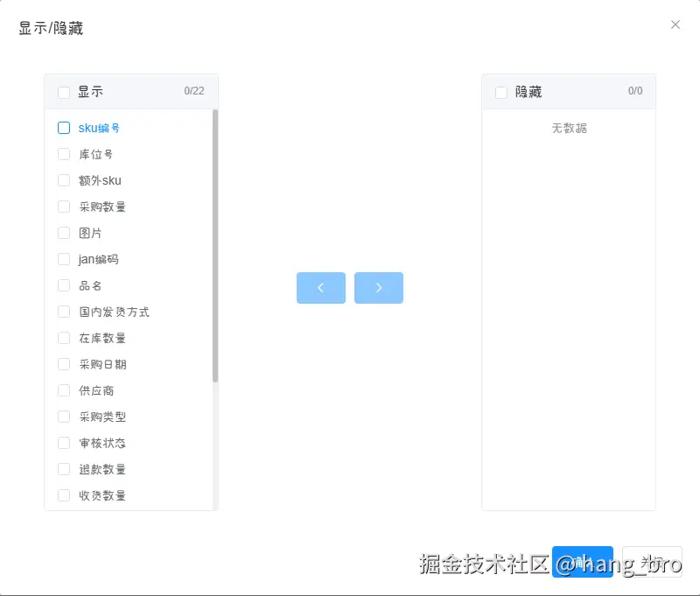Screen dimensions: 700x596
Task: Click the blue confirm button
Action: coord(583,562)
